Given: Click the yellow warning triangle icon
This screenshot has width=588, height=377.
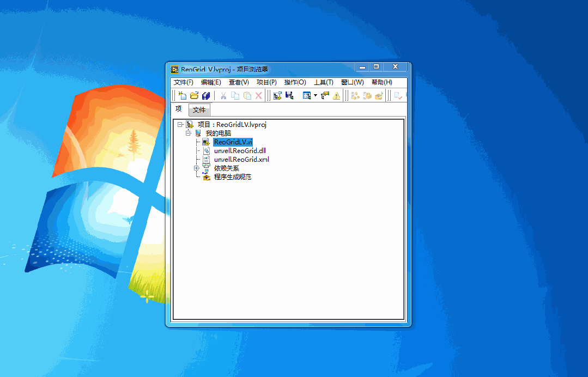Looking at the screenshot, I should click(x=336, y=95).
